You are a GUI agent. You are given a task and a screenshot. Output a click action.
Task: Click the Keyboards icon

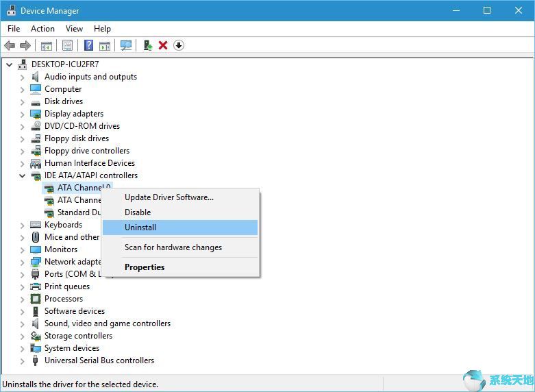pyautogui.click(x=36, y=225)
